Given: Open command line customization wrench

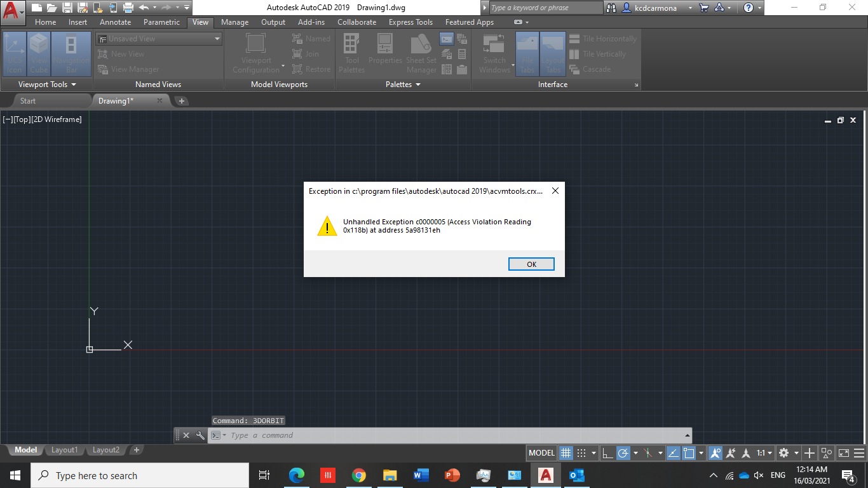Looking at the screenshot, I should [x=200, y=435].
